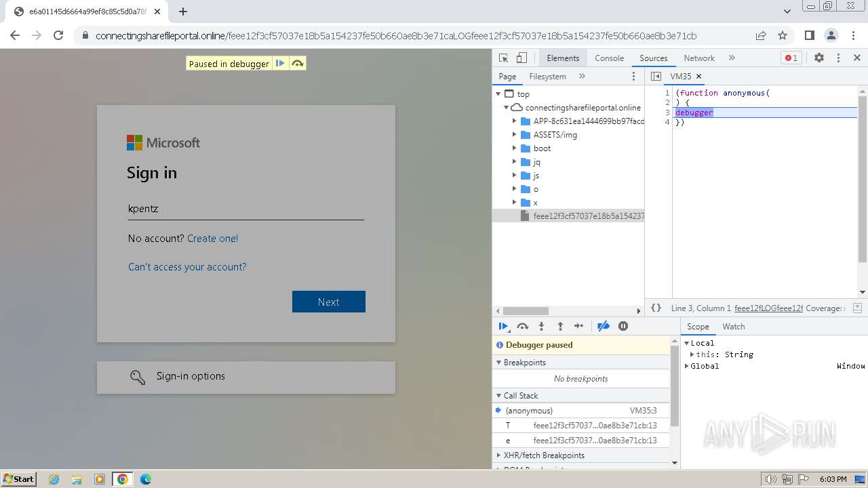Viewport: 868px width, 488px height.
Task: Click the Sign-in options button
Action: coord(246,377)
